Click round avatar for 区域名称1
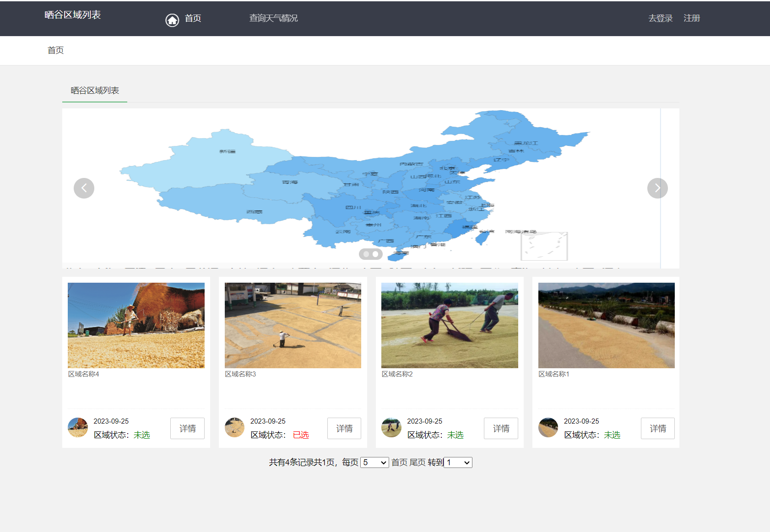The height and width of the screenshot is (532, 770). point(548,427)
